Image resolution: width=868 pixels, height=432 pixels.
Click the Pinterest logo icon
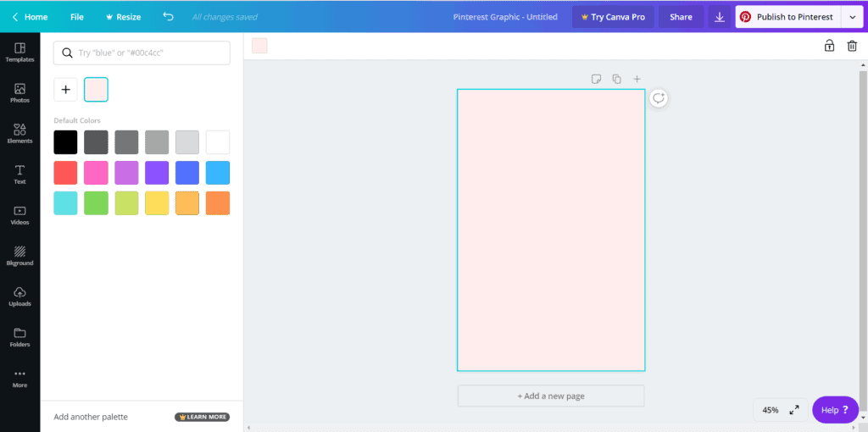(x=746, y=17)
